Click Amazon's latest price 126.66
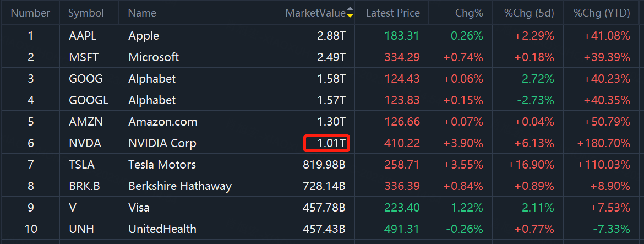The height and width of the screenshot is (244, 644). (402, 122)
